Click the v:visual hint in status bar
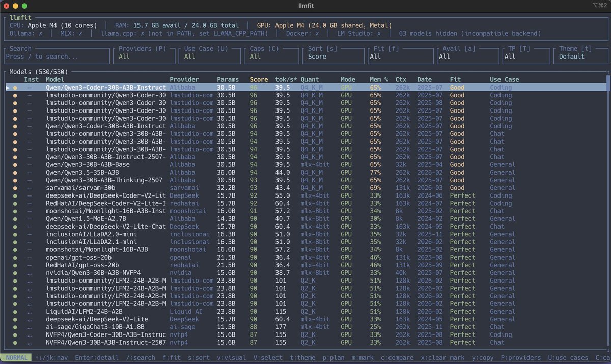The height and width of the screenshot is (364, 611). coord(231,358)
